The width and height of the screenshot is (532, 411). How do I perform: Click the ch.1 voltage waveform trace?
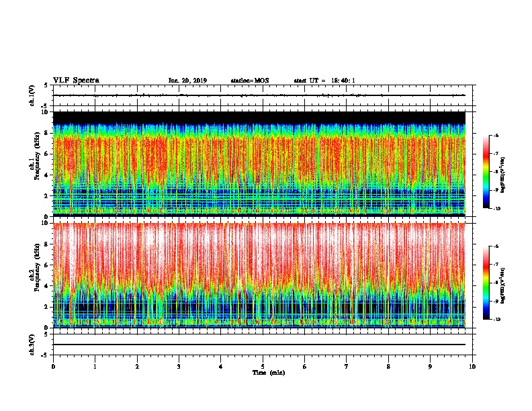point(259,95)
